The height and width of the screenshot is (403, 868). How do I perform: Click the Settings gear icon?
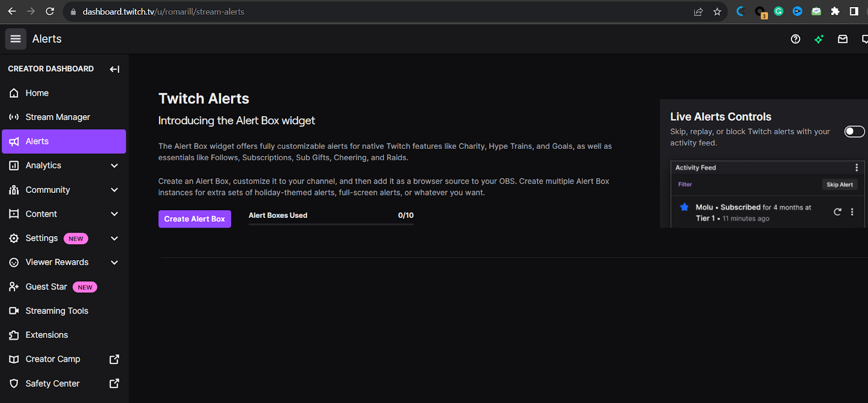click(x=14, y=238)
